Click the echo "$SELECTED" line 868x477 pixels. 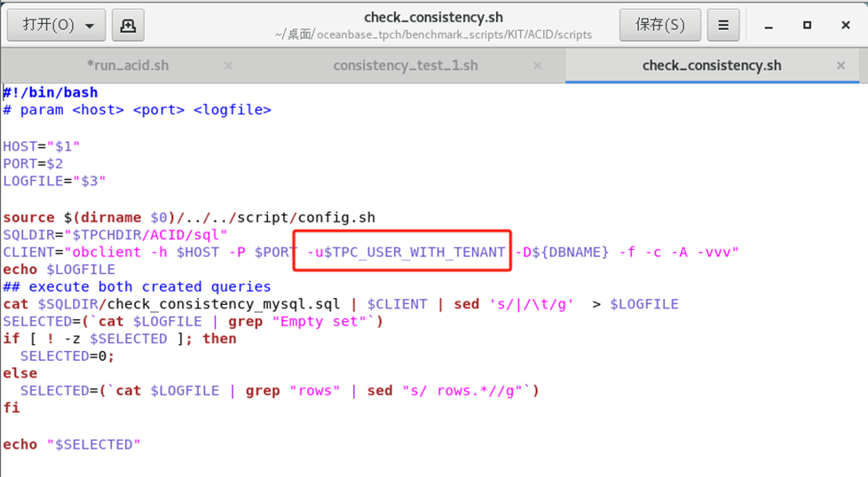72,444
